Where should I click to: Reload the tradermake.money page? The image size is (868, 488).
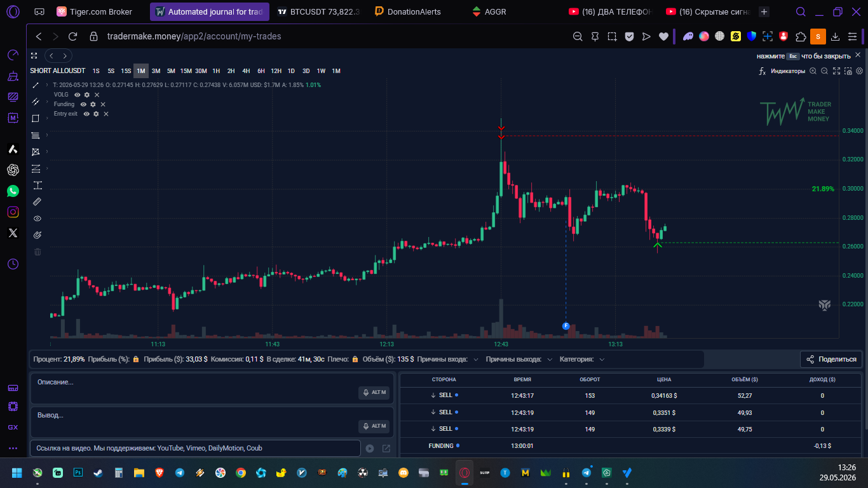(73, 37)
